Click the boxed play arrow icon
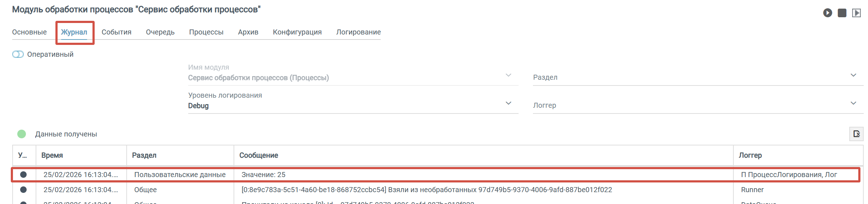Screen dimensions: 868x204 [x=856, y=13]
